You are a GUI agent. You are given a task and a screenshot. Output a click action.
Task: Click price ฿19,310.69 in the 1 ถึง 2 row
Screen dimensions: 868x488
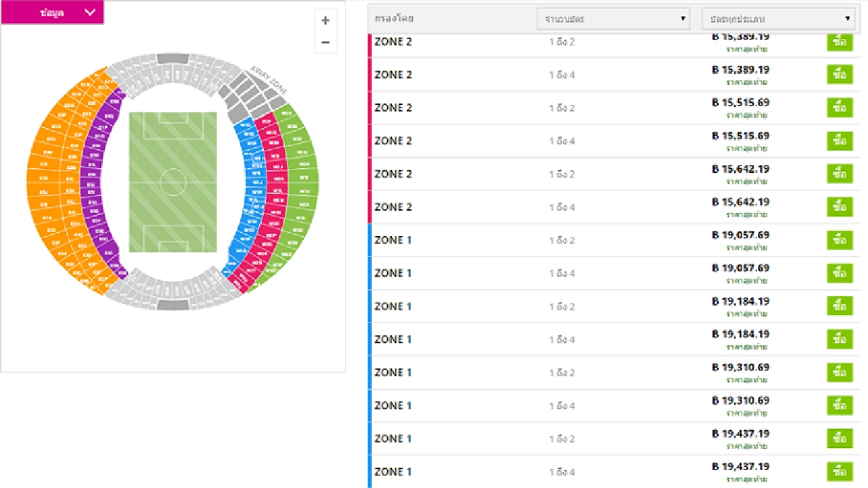tap(741, 367)
